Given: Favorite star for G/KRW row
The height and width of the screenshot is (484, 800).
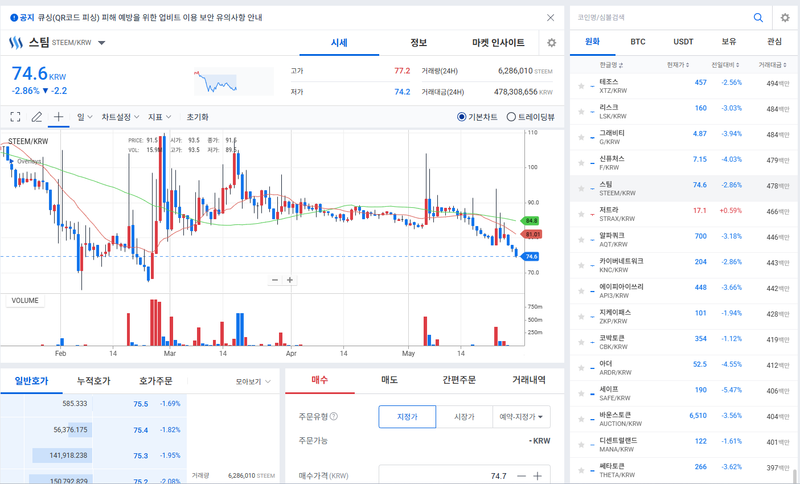Looking at the screenshot, I should [581, 137].
